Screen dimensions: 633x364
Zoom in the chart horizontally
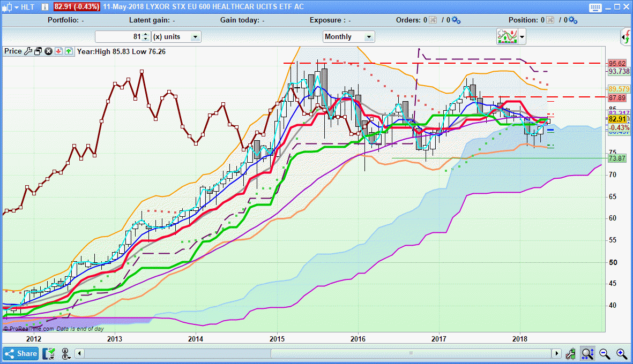coord(622,354)
